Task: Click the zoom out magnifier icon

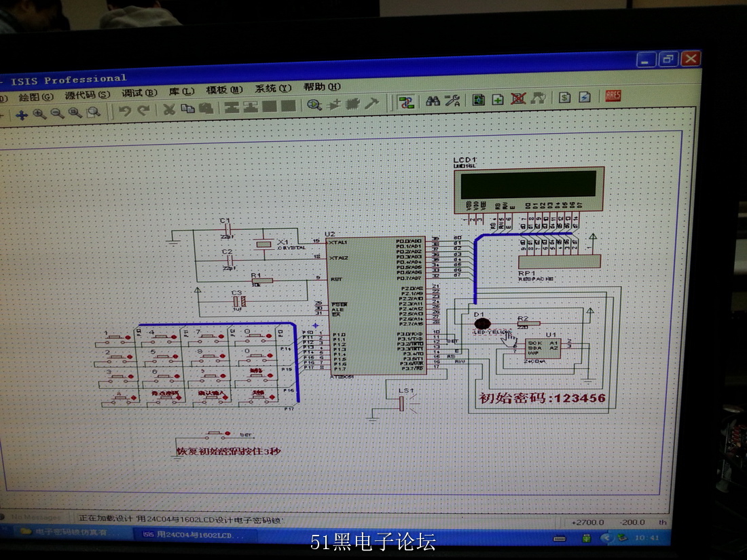Action: [x=57, y=113]
